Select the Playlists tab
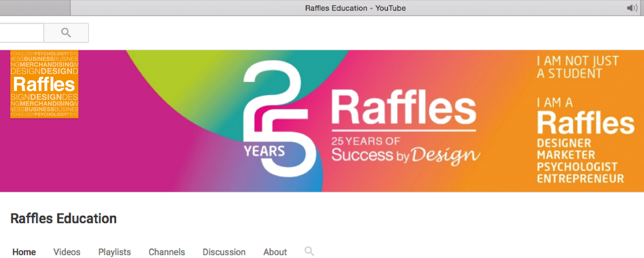This screenshot has width=644, height=258. pos(114,252)
